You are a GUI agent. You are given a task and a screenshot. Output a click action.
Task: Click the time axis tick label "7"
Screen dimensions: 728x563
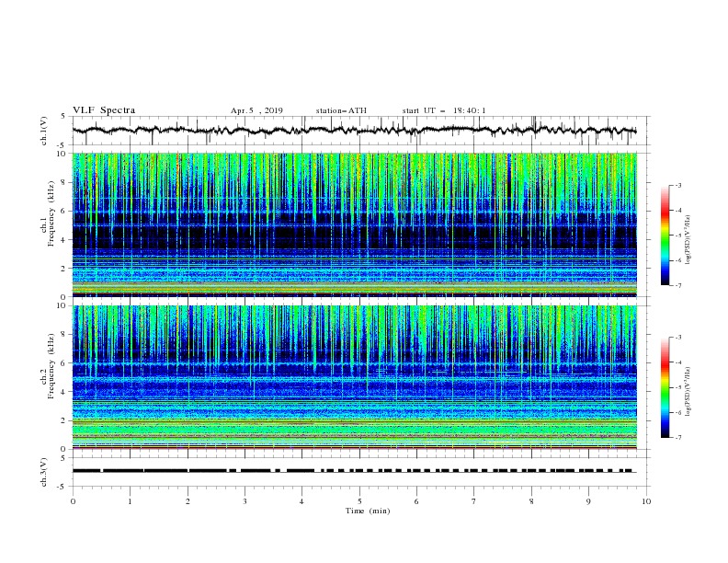[474, 501]
